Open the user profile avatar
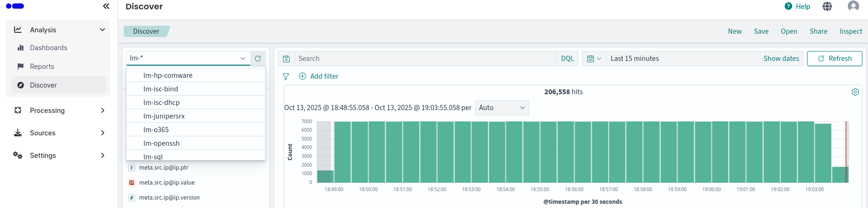This screenshot has height=208, width=868. coord(853,6)
